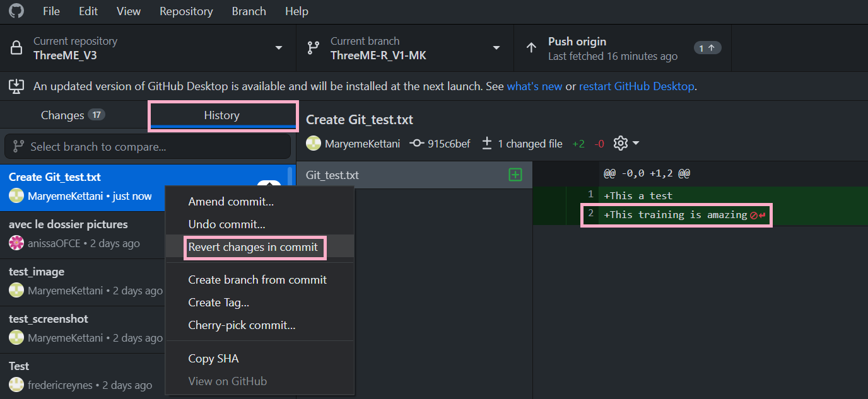Focus the Select branch to compare field
868x399 pixels.
click(148, 146)
